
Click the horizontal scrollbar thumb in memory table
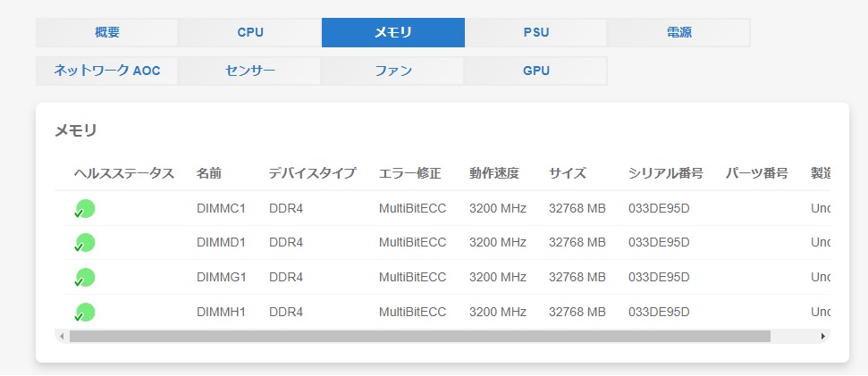[420, 337]
